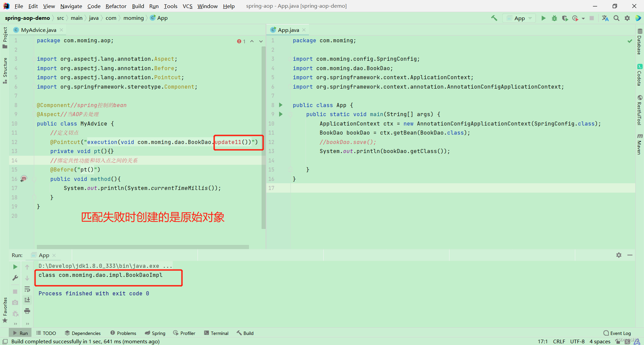
Task: Open the Database panel
Action: coord(640,44)
